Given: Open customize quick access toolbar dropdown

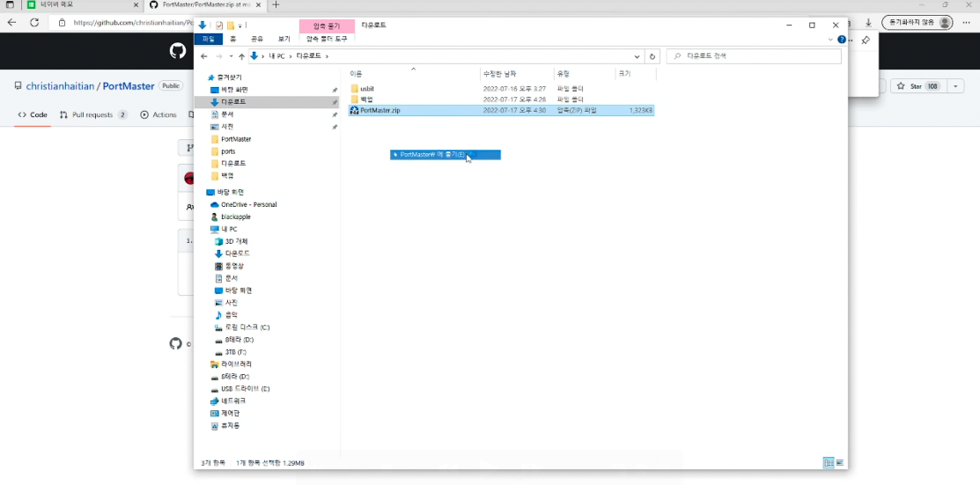Looking at the screenshot, I should tap(240, 26).
